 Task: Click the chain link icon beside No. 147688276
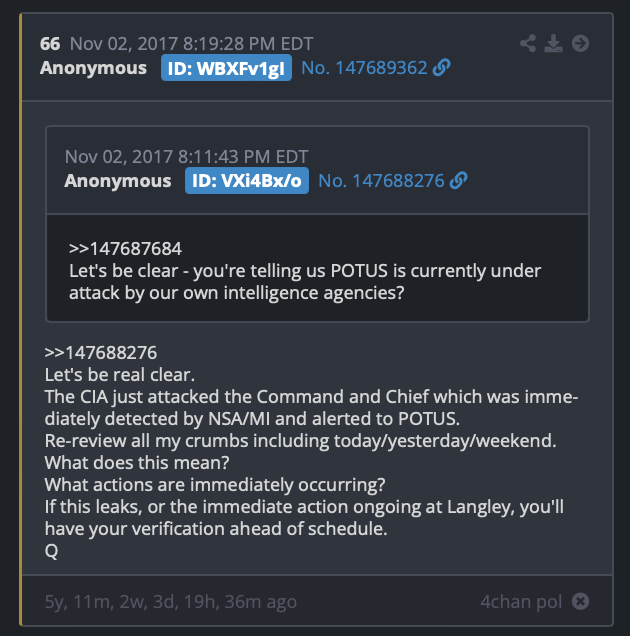(459, 180)
